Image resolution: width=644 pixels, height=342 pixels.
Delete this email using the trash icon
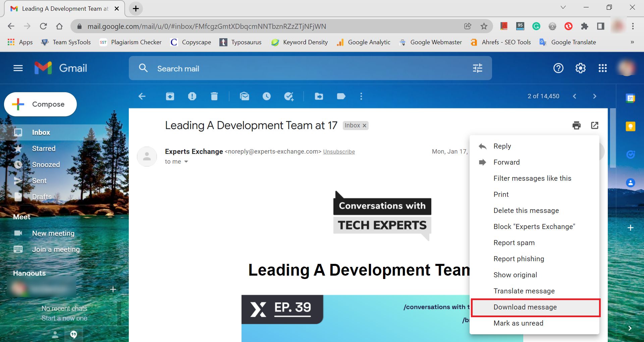[x=215, y=96]
